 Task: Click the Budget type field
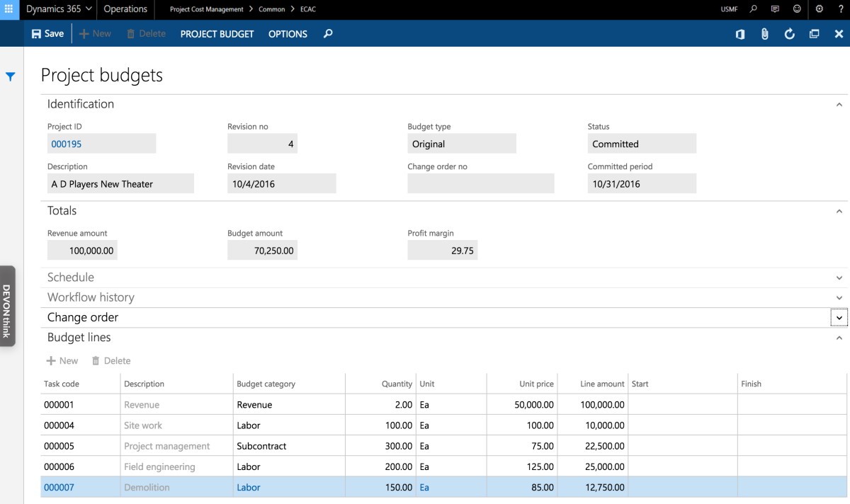(462, 144)
